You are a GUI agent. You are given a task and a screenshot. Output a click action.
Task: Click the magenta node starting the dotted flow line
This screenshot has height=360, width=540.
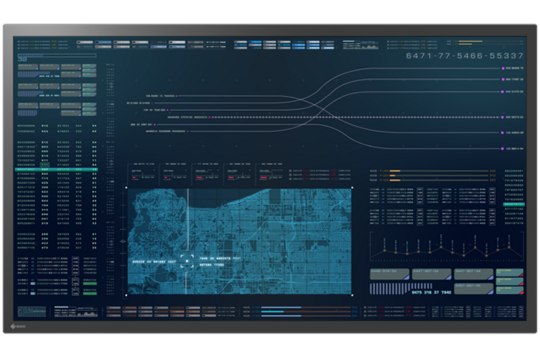[x=209, y=117]
